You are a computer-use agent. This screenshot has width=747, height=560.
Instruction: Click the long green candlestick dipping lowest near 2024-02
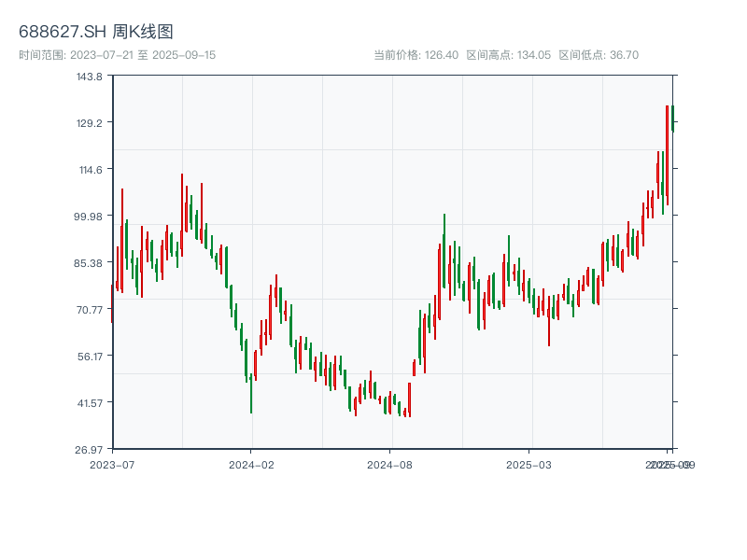[251, 393]
